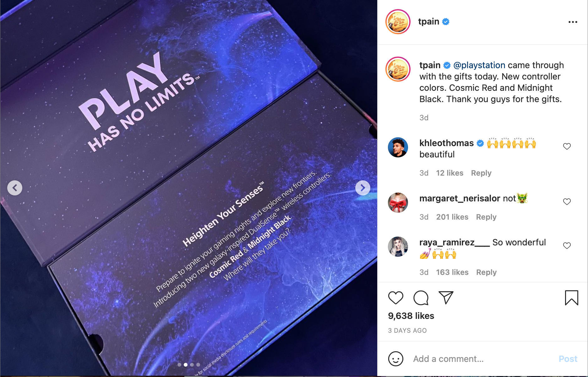Open the emoji picker smiley icon
The height and width of the screenshot is (377, 588).
395,359
